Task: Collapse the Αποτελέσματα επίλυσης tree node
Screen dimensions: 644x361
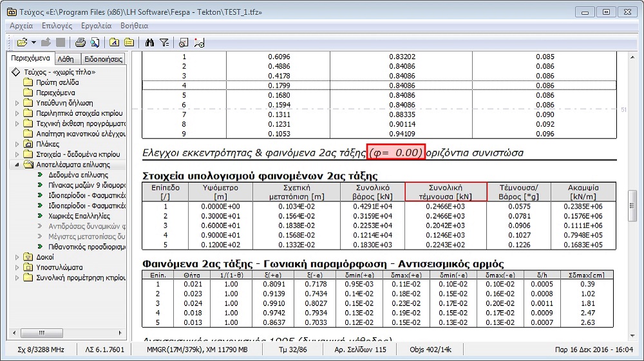Action: click(17, 165)
